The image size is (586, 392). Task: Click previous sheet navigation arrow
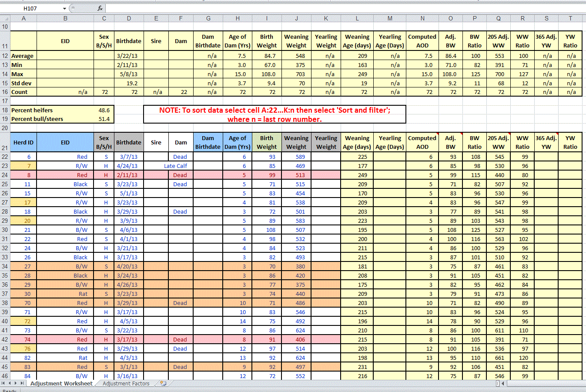tap(10, 383)
